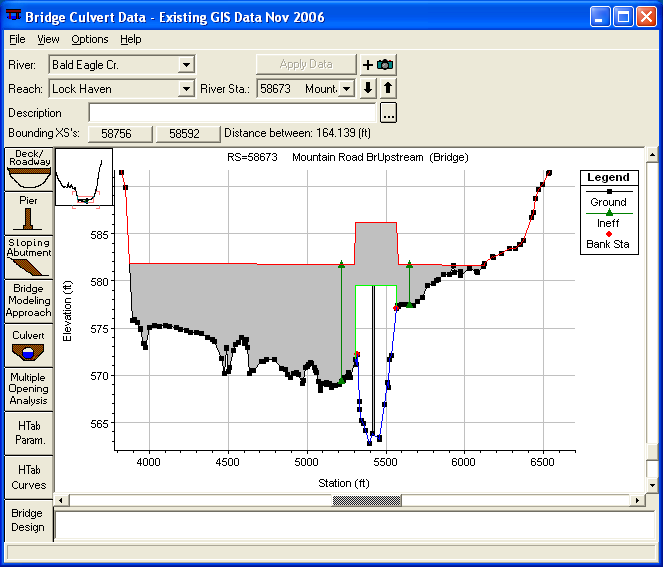Open the Pier editor

point(28,212)
